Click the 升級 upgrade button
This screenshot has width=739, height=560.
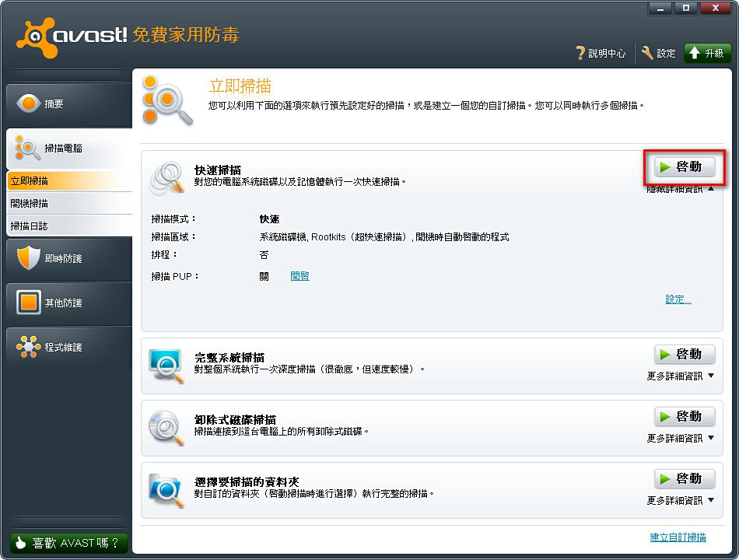tap(707, 53)
